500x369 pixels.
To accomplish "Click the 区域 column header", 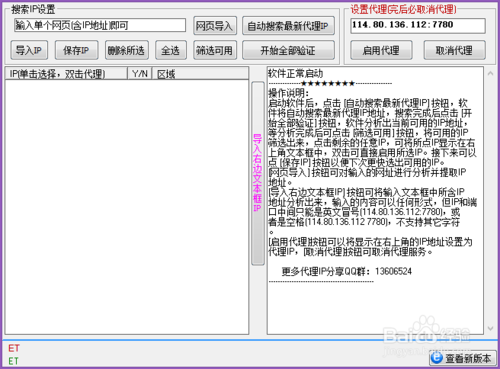I will click(200, 73).
